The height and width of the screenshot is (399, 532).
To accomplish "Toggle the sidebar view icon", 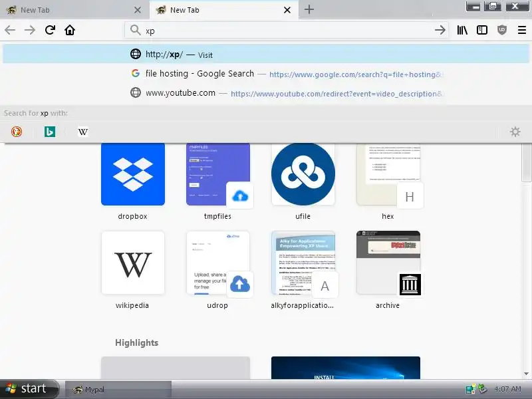I will tap(481, 30).
